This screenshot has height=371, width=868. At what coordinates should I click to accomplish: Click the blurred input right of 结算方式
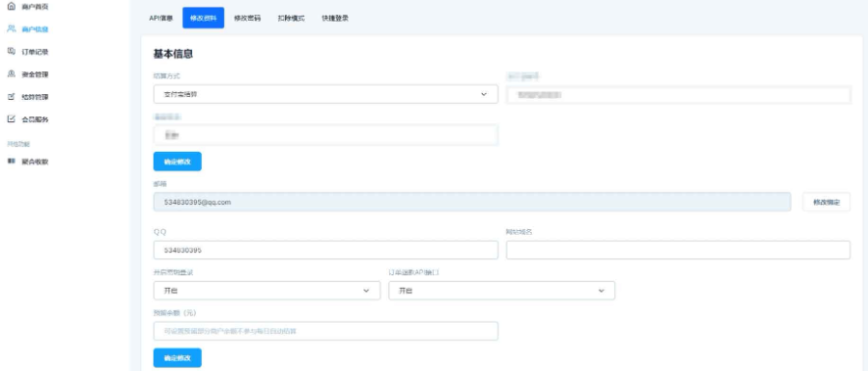point(678,95)
